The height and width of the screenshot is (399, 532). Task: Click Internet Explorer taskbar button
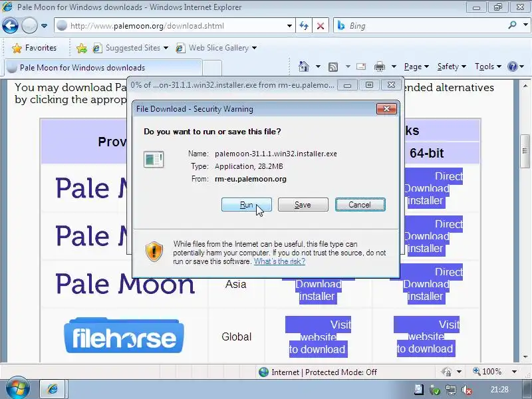53,389
